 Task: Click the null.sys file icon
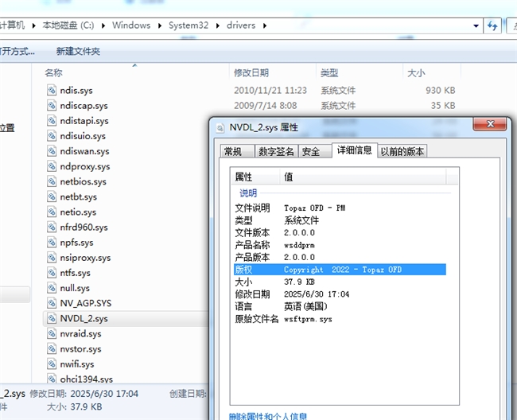pyautogui.click(x=52, y=287)
